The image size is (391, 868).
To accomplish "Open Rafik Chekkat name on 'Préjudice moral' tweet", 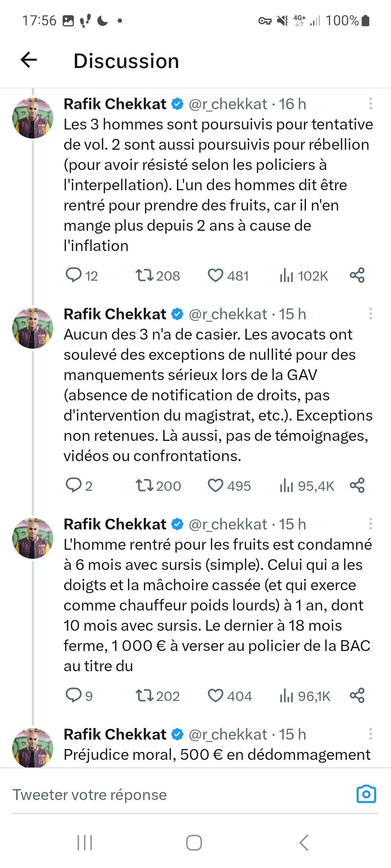I will click(x=115, y=734).
